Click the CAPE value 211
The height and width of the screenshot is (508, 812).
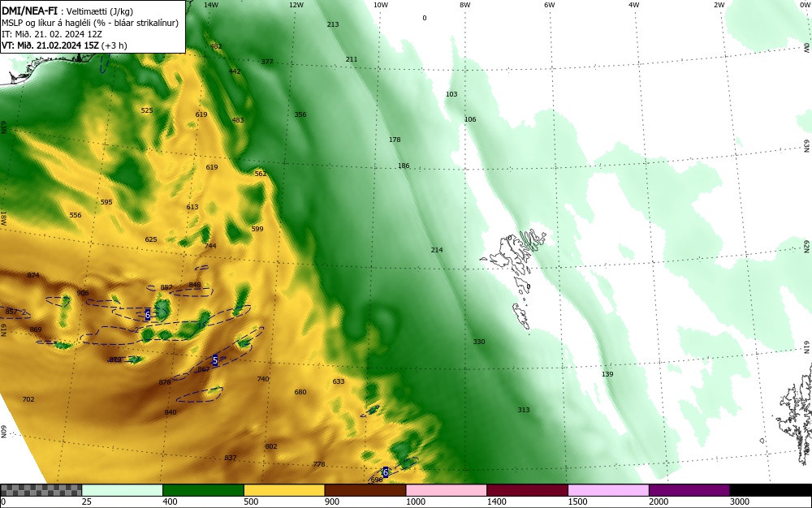352,59
